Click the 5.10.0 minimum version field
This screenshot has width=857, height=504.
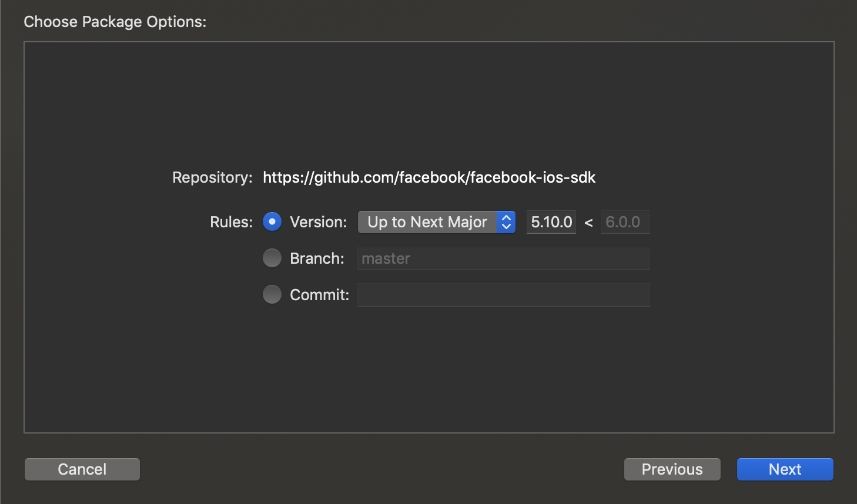(x=551, y=222)
